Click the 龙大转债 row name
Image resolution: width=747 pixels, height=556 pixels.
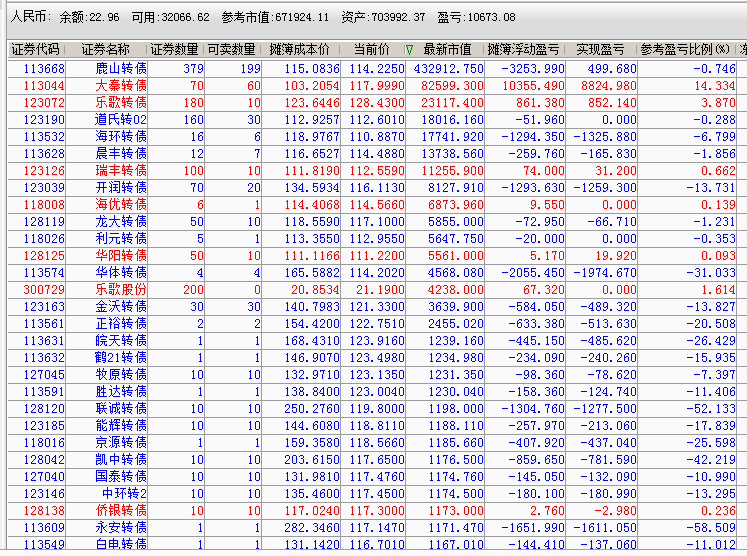(x=121, y=222)
